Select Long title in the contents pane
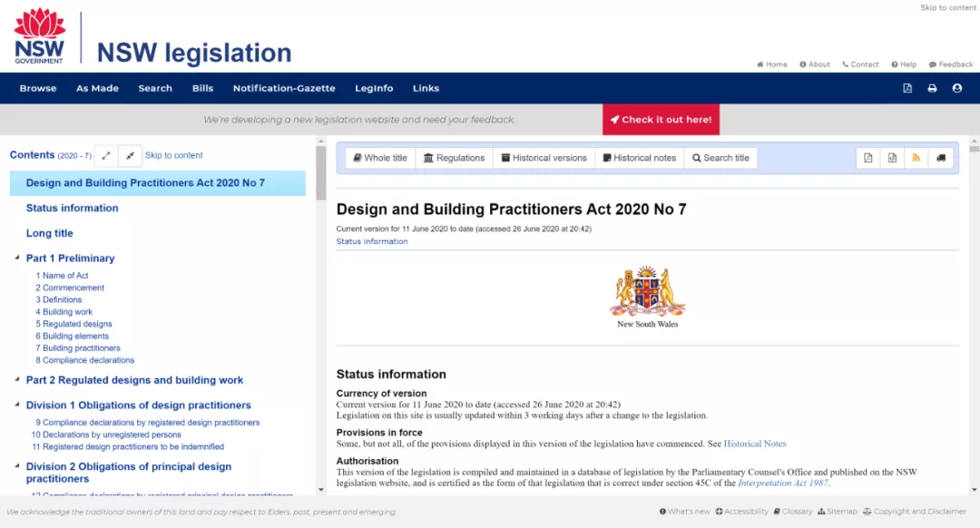The image size is (980, 528). (49, 233)
